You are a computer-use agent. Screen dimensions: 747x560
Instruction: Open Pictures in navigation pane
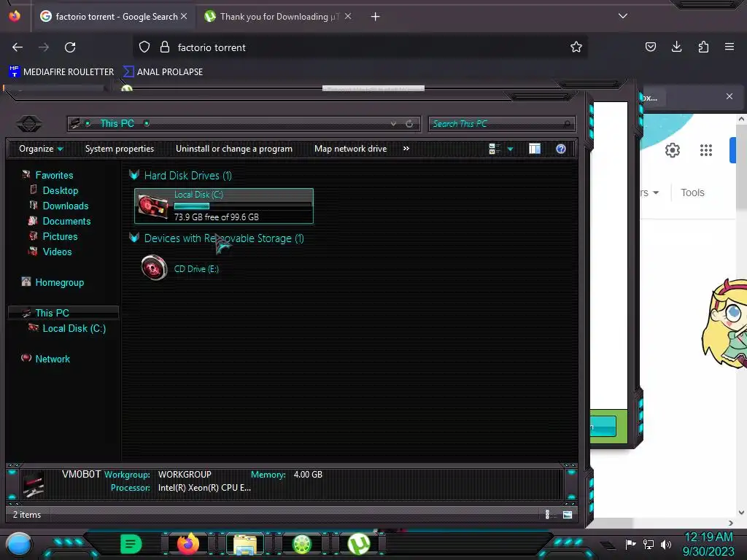(60, 236)
